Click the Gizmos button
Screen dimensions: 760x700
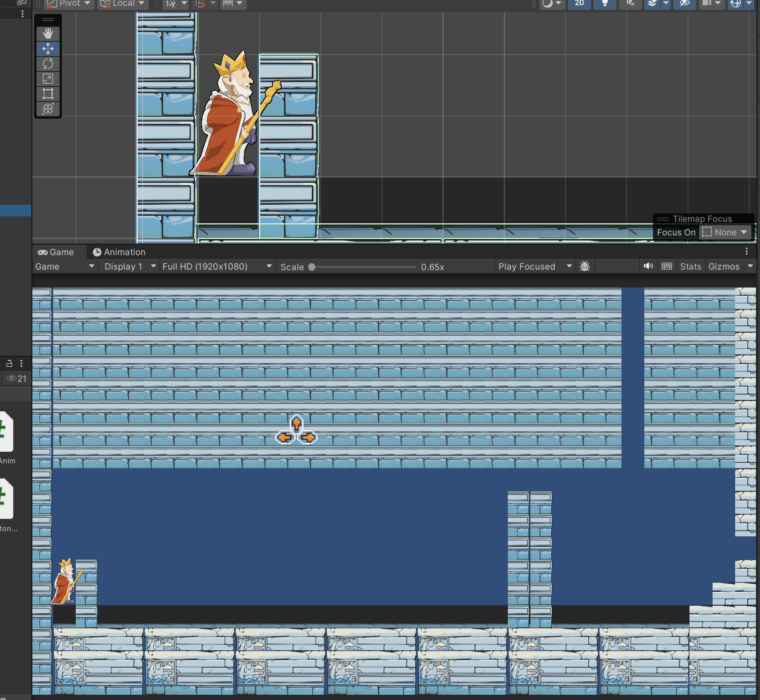[x=724, y=266]
